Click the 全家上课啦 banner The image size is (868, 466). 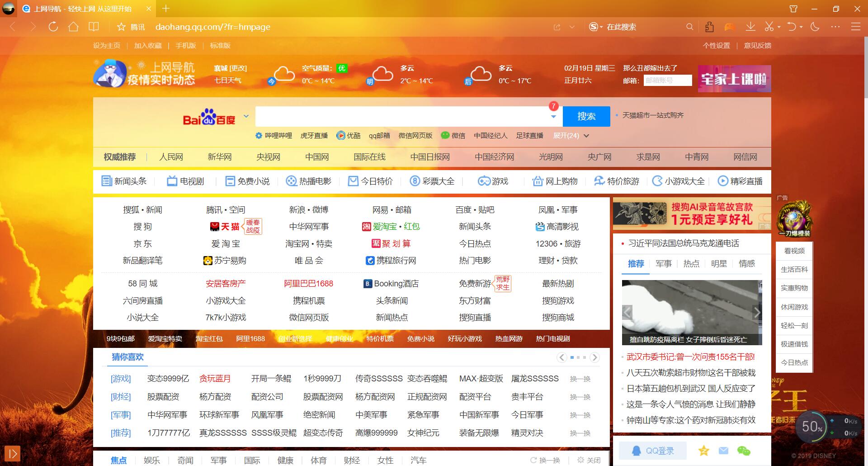734,79
